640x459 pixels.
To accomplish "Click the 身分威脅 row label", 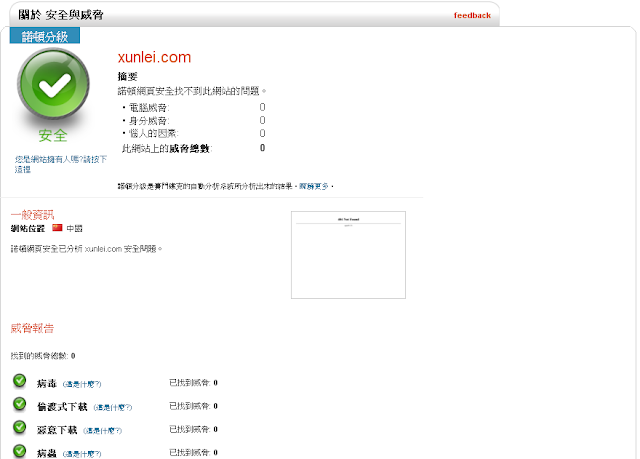I will pos(149,121).
